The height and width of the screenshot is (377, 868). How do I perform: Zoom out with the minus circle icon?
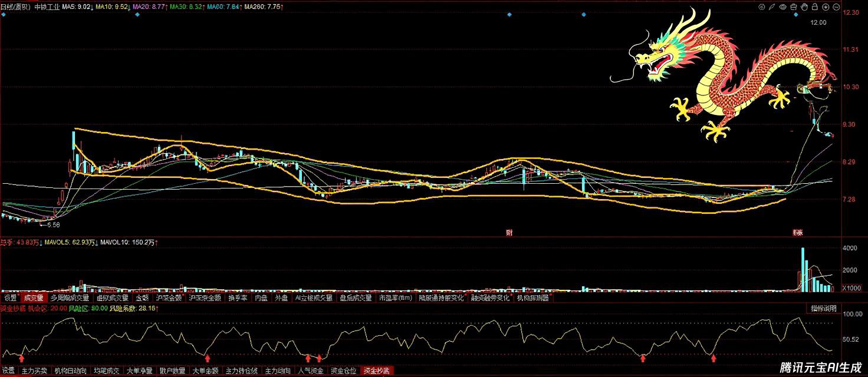[x=836, y=7]
